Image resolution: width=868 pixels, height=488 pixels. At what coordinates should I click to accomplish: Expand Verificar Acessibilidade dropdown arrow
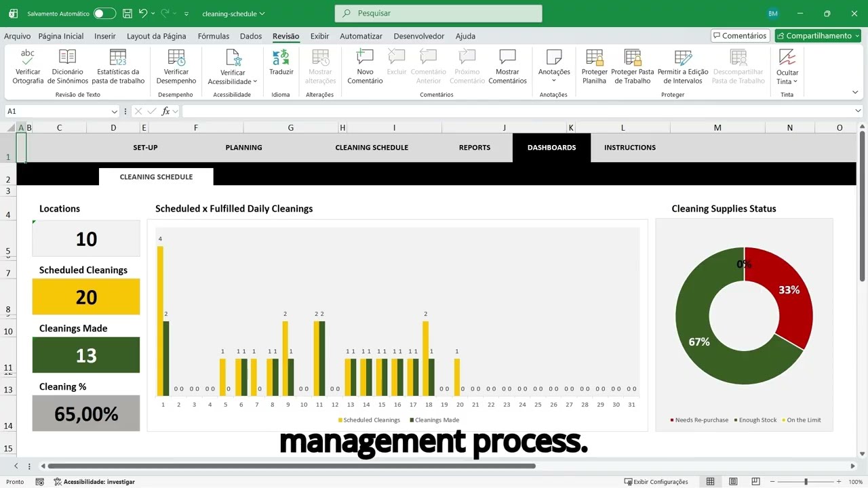pyautogui.click(x=255, y=82)
